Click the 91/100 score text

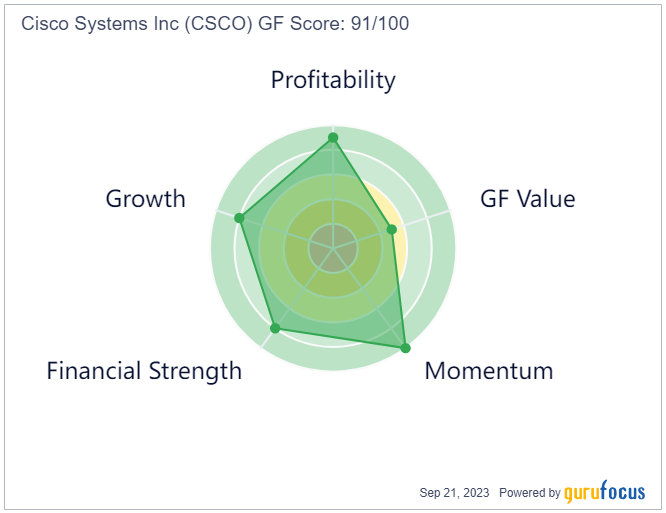click(380, 23)
